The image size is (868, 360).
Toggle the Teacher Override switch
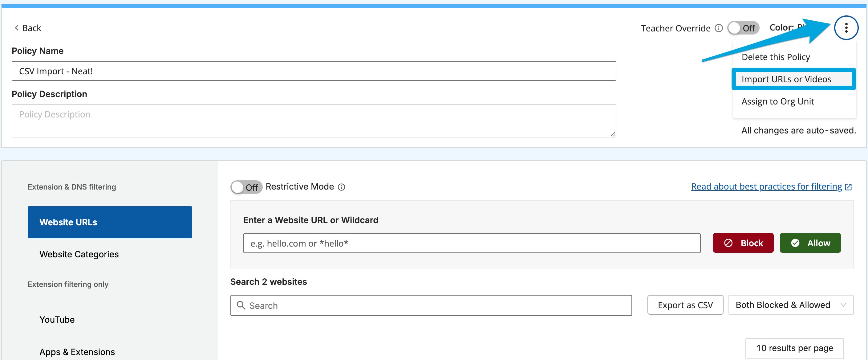coord(743,28)
